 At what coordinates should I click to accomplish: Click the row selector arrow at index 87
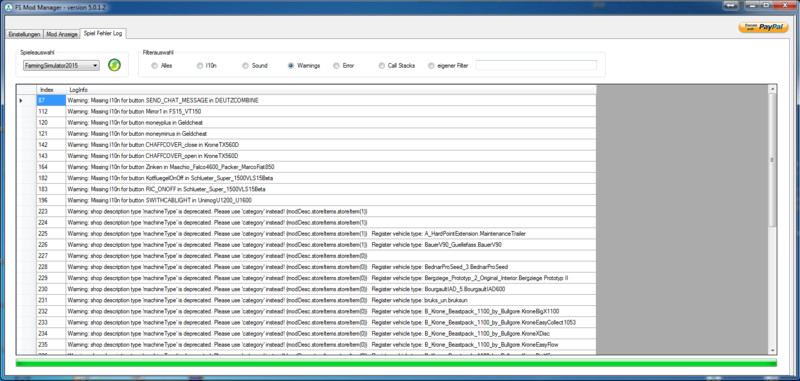(21, 100)
